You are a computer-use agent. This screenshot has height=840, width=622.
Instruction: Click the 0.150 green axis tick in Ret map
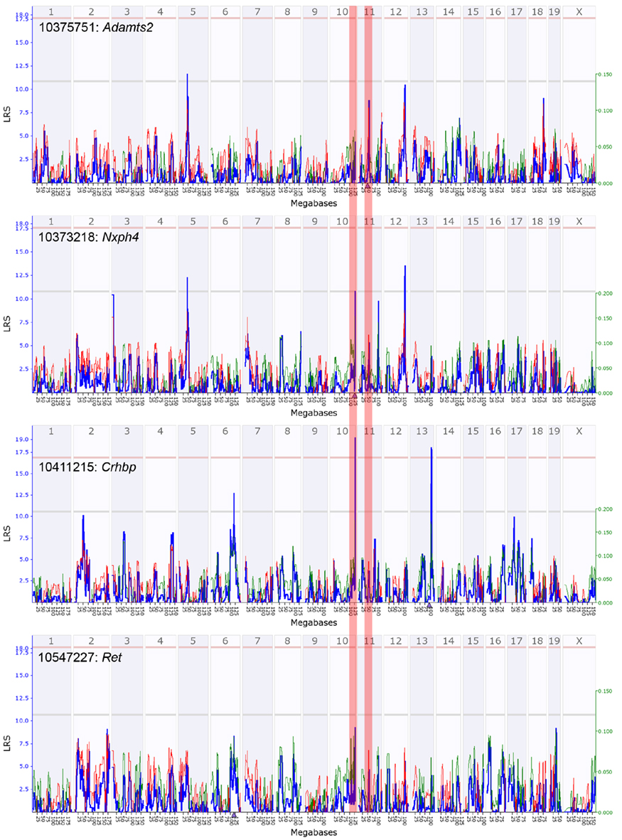point(606,691)
